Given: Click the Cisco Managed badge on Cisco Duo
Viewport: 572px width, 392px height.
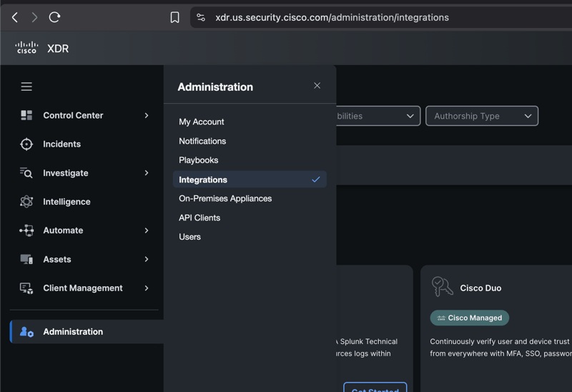Looking at the screenshot, I should tap(469, 318).
